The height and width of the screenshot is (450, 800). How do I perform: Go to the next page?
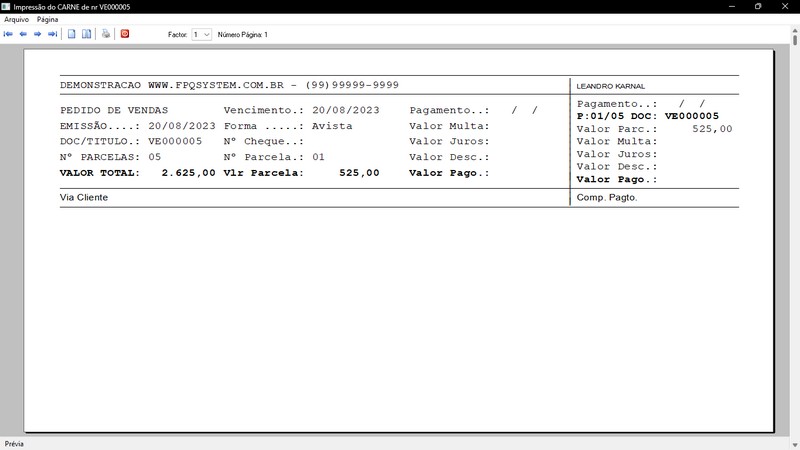click(37, 34)
